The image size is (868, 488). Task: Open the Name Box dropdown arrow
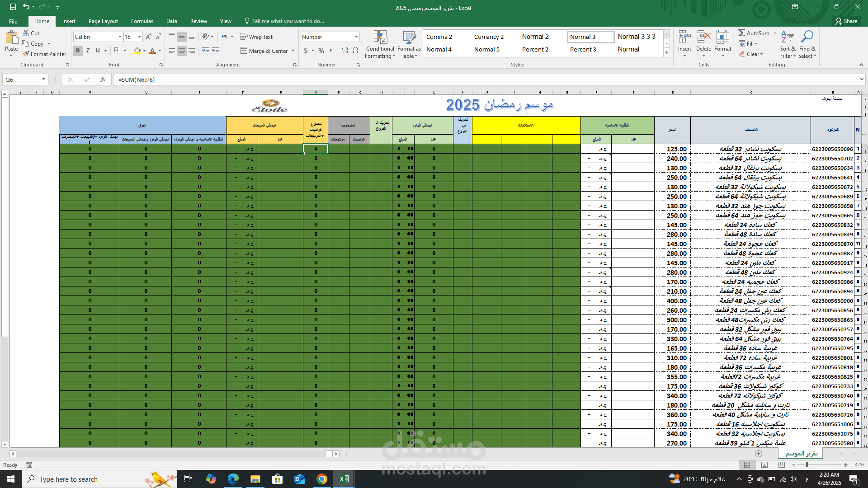coord(43,80)
